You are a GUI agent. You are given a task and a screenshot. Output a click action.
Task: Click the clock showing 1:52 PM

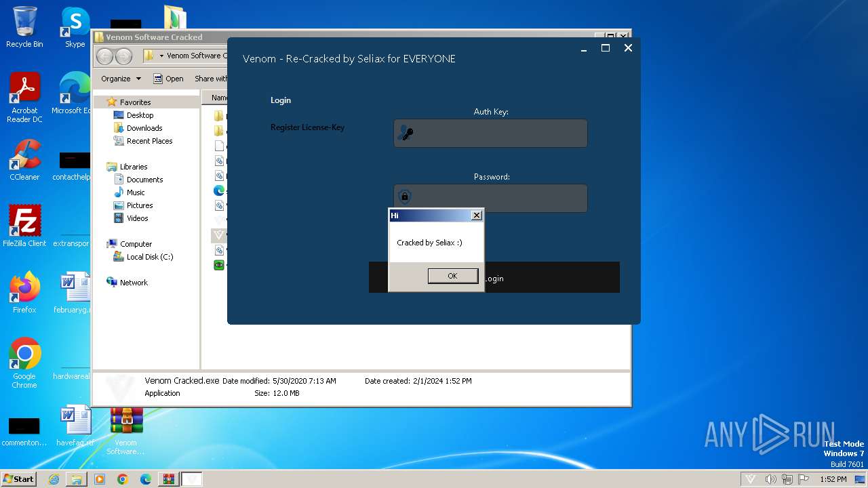pyautogui.click(x=833, y=479)
